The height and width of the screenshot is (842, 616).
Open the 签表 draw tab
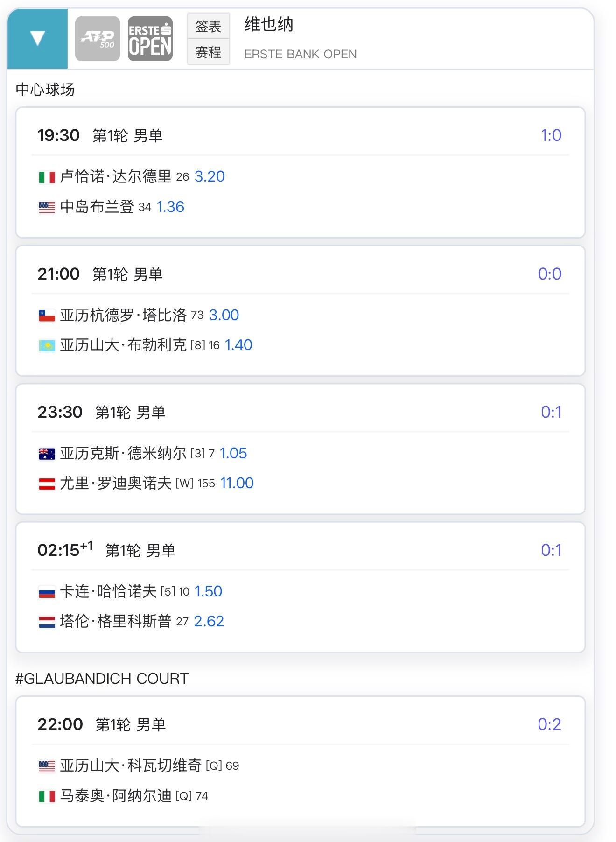pos(208,26)
